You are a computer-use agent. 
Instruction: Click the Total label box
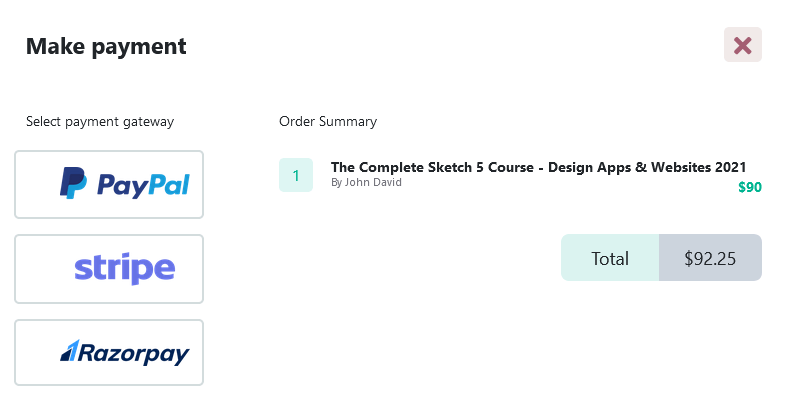(x=610, y=258)
